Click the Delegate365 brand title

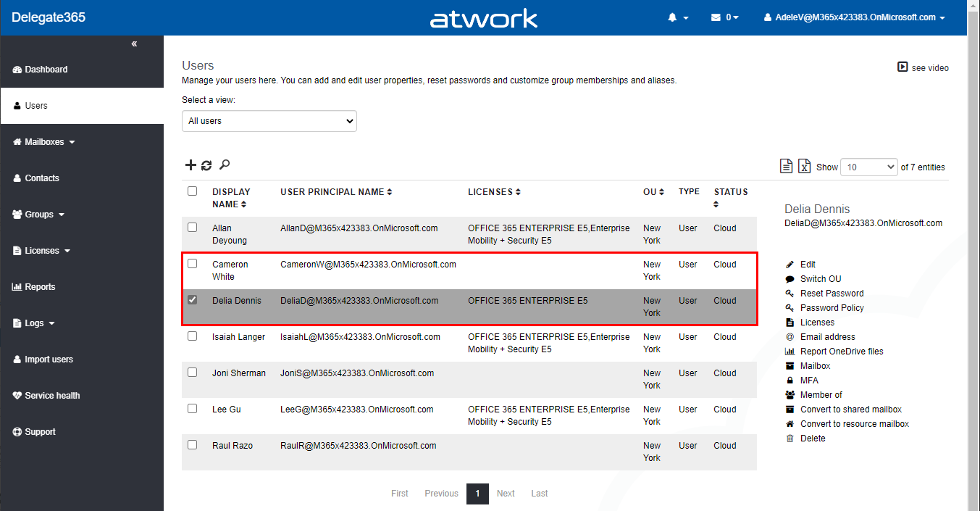point(49,17)
